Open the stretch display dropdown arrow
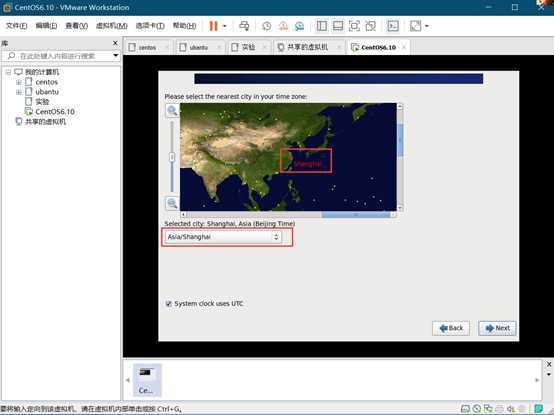 click(427, 26)
